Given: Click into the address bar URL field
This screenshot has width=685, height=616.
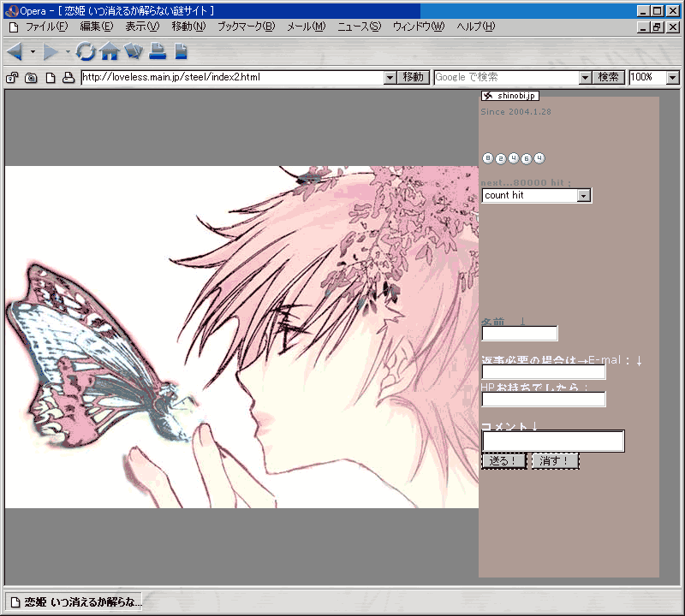Looking at the screenshot, I should [233, 78].
